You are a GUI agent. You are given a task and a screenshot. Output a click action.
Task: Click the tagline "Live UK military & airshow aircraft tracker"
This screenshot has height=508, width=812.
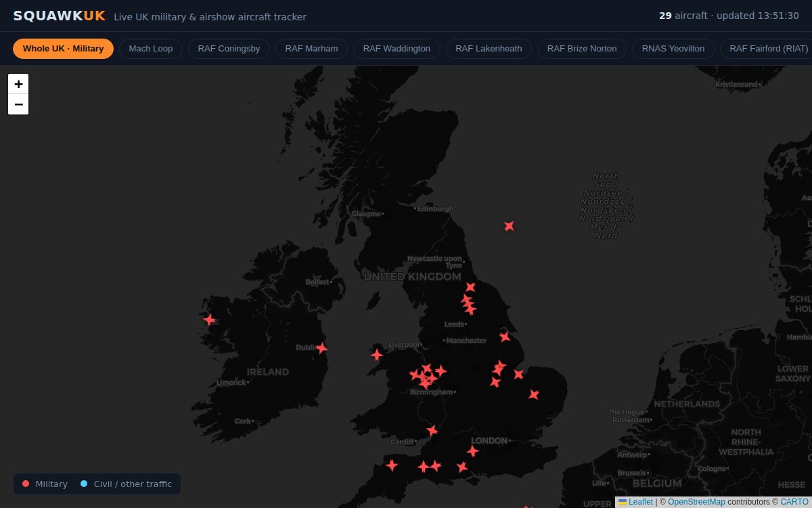[210, 16]
